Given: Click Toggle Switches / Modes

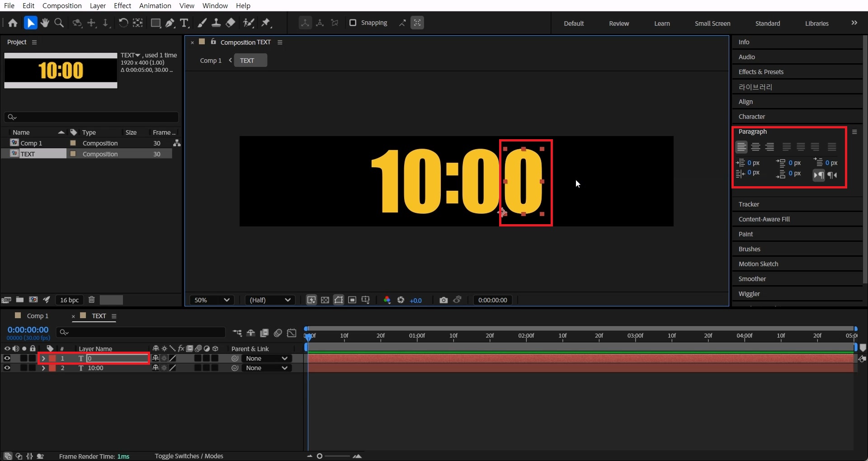Looking at the screenshot, I should pos(189,456).
